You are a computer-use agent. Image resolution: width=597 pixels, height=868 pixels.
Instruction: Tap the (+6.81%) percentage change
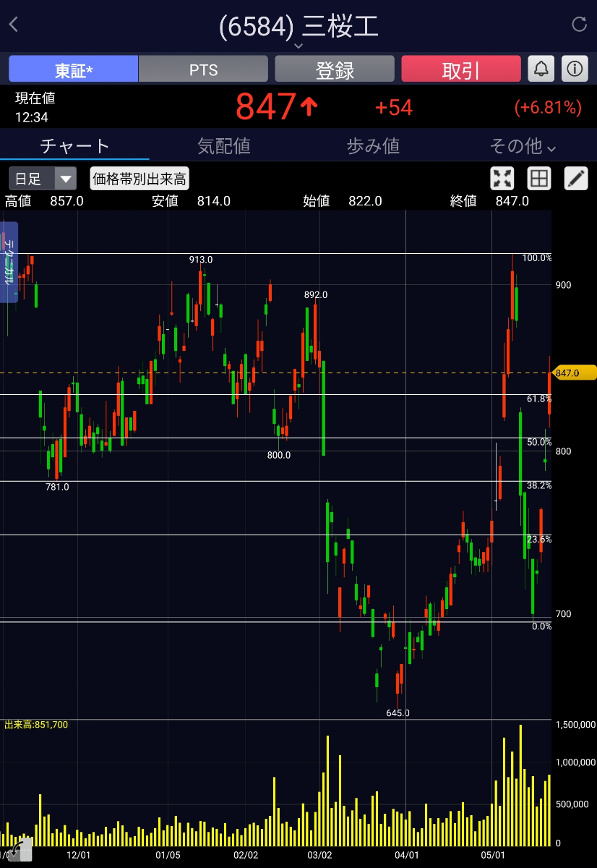click(x=548, y=108)
